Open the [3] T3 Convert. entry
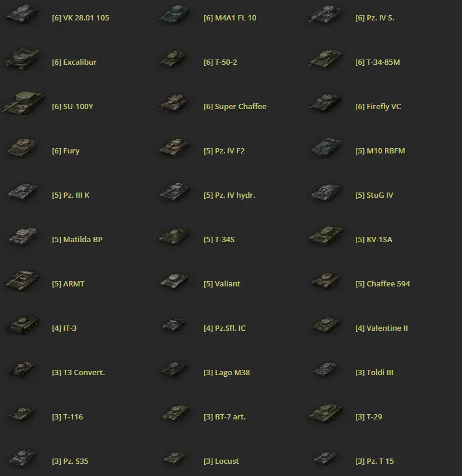Viewport: 462px width, 476px height. (x=78, y=373)
